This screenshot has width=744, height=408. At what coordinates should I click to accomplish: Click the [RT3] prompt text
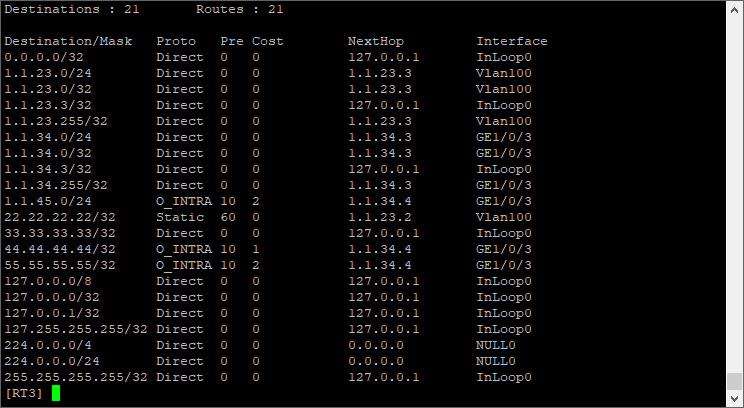tap(24, 393)
